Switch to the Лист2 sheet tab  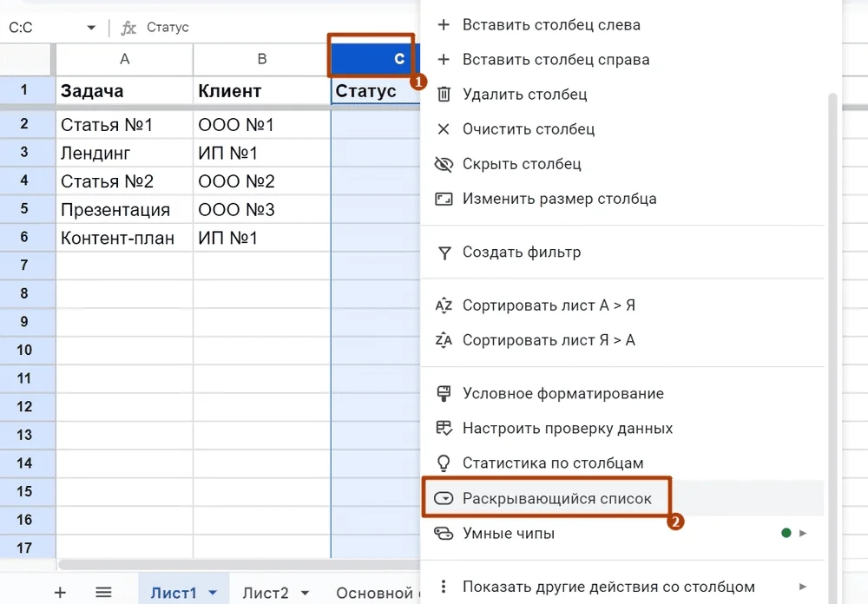coord(265,593)
